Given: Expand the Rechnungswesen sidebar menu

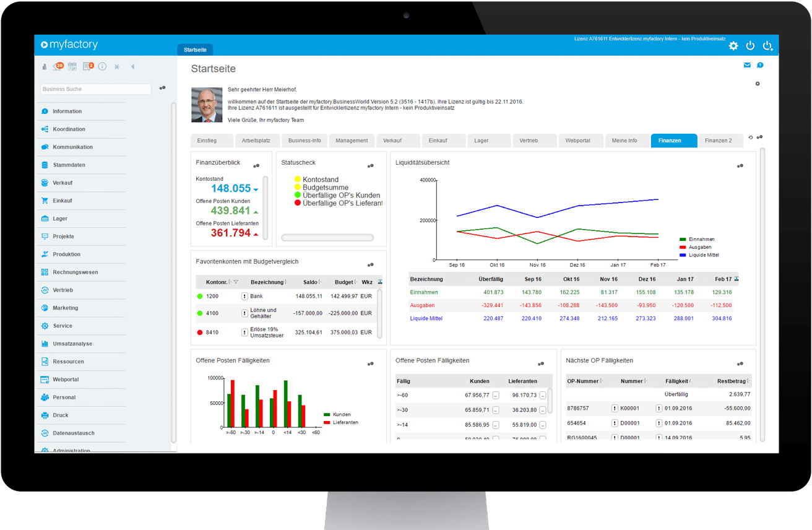Looking at the screenshot, I should pyautogui.click(x=75, y=272).
